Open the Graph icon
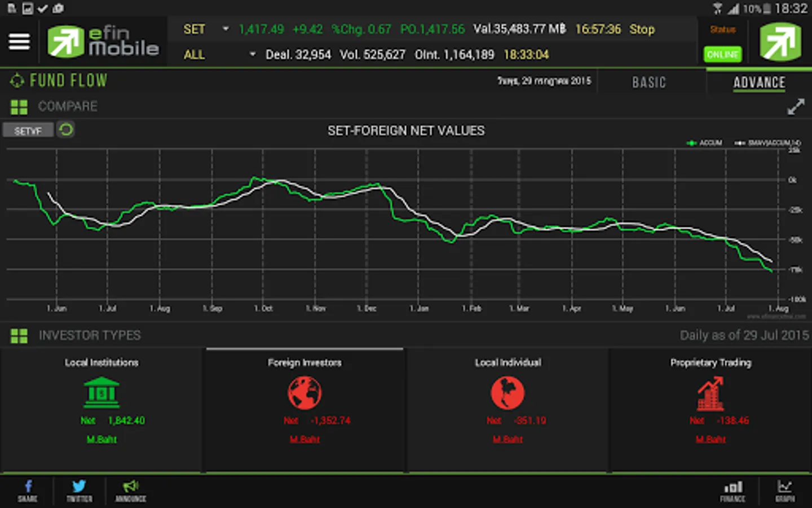This screenshot has width=812, height=508. click(x=785, y=491)
